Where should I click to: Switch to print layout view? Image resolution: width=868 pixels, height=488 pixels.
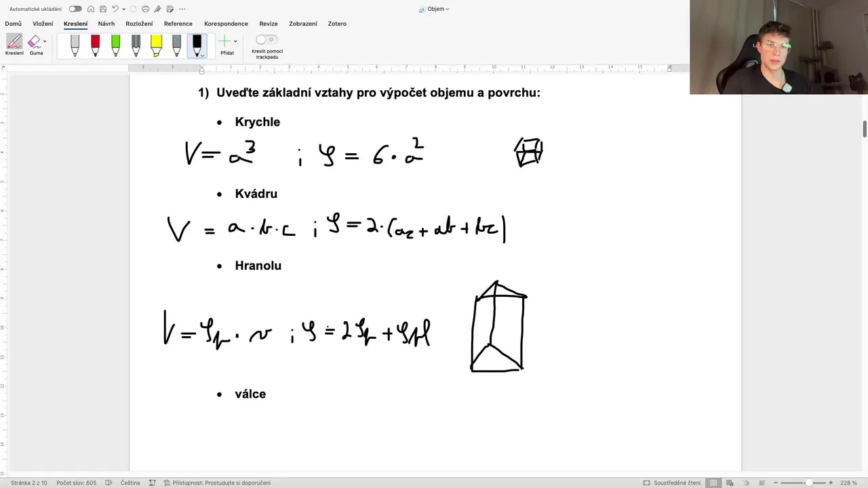[x=713, y=483]
